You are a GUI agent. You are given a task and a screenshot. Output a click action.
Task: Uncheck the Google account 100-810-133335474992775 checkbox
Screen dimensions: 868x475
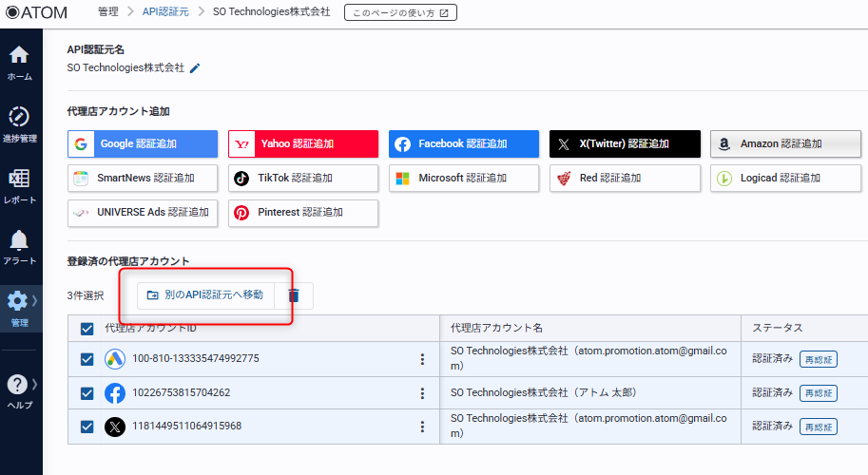click(87, 359)
